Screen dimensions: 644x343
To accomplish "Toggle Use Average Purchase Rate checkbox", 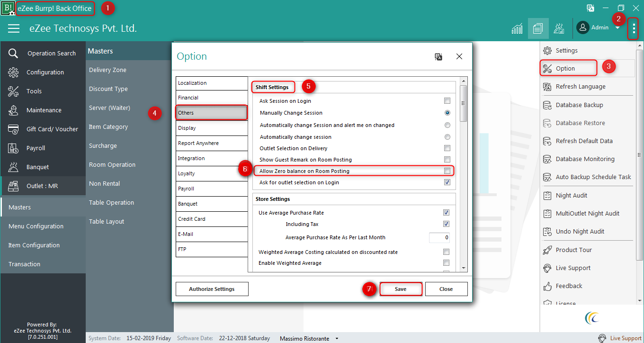I will (x=446, y=213).
